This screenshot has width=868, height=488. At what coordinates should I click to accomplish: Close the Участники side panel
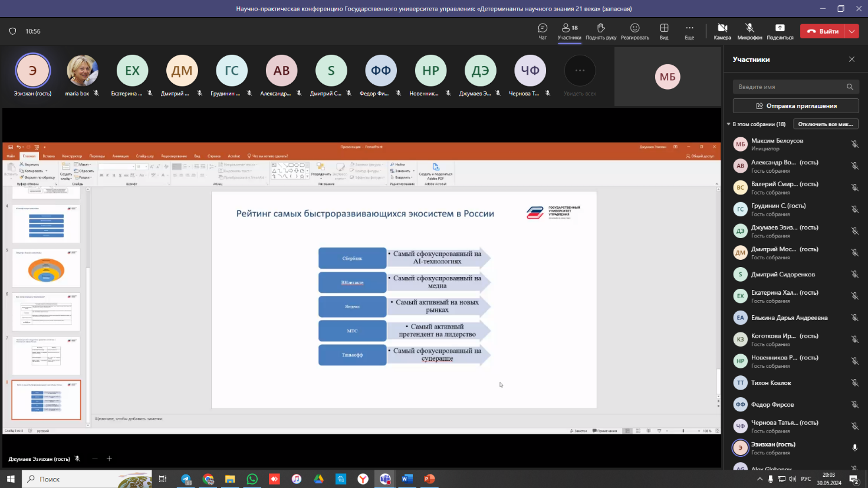pyautogui.click(x=851, y=60)
